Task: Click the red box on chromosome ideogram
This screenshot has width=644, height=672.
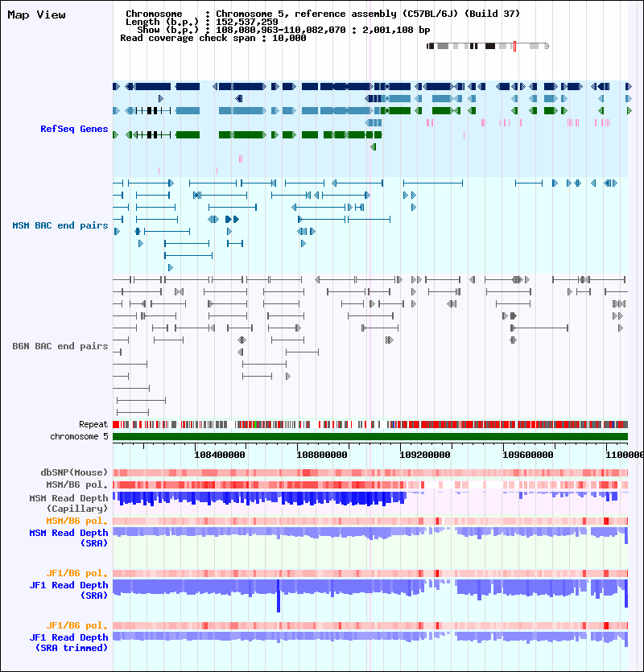Action: point(514,47)
